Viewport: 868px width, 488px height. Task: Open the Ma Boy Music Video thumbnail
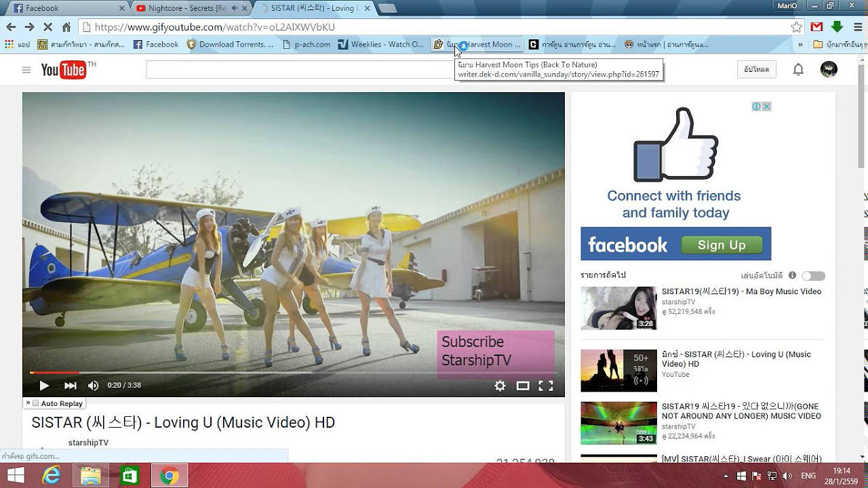click(618, 308)
